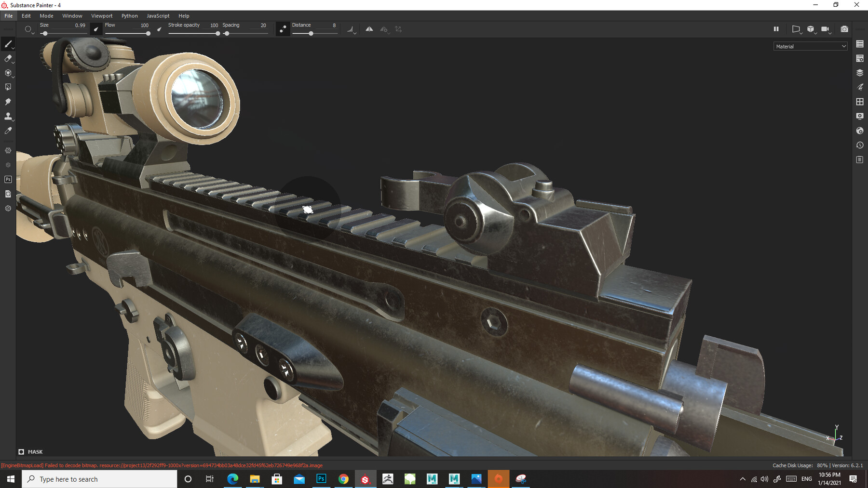Open the Viewport menu
868x488 pixels.
coord(101,15)
